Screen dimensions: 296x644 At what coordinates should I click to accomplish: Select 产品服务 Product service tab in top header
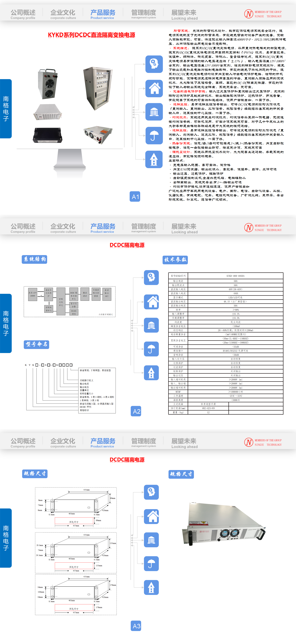tap(103, 14)
